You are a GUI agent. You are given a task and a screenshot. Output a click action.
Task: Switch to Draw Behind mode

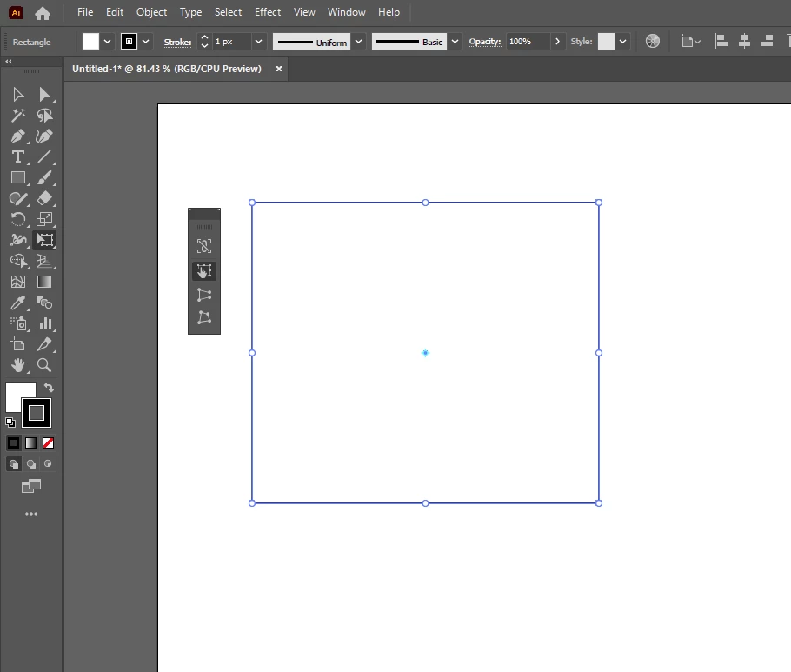pyautogui.click(x=30, y=463)
